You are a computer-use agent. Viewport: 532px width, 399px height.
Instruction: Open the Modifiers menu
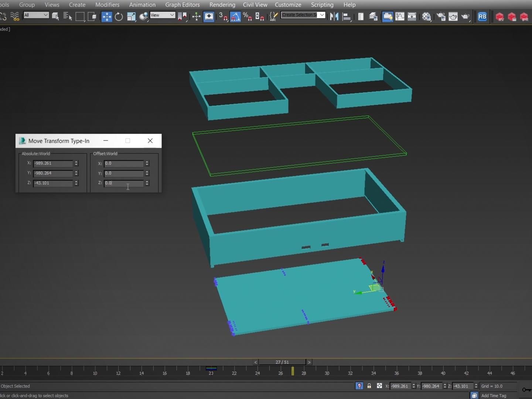(x=107, y=4)
